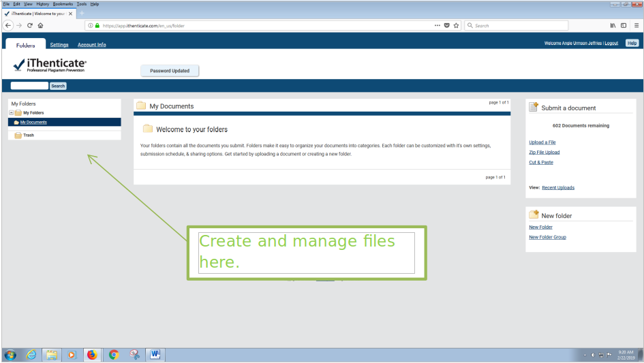Select My Documents in folder tree
The height and width of the screenshot is (363, 644).
point(33,122)
